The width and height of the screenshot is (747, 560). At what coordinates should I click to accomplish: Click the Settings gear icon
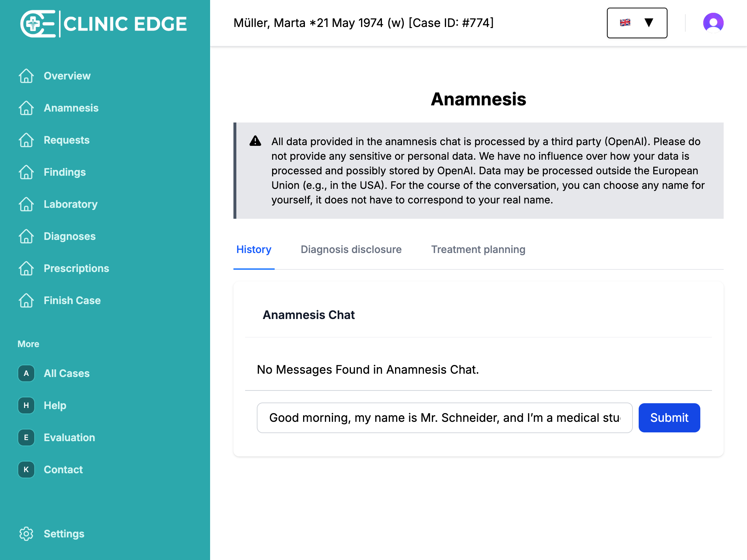click(26, 534)
